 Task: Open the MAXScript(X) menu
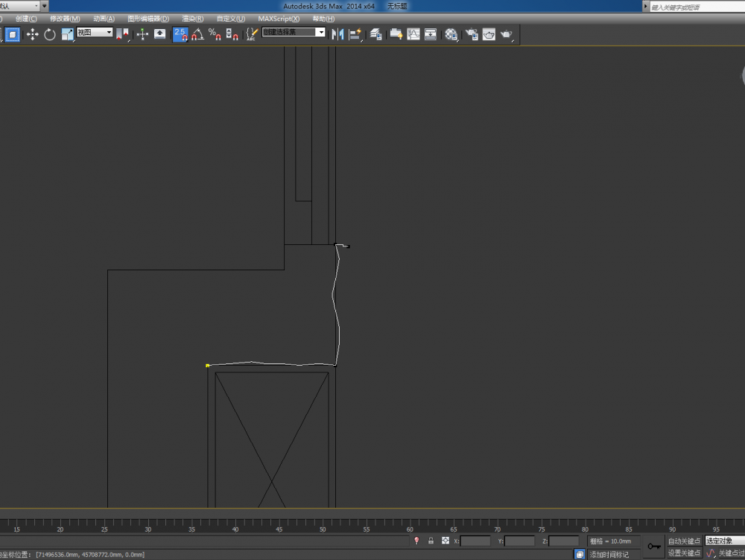coord(279,19)
